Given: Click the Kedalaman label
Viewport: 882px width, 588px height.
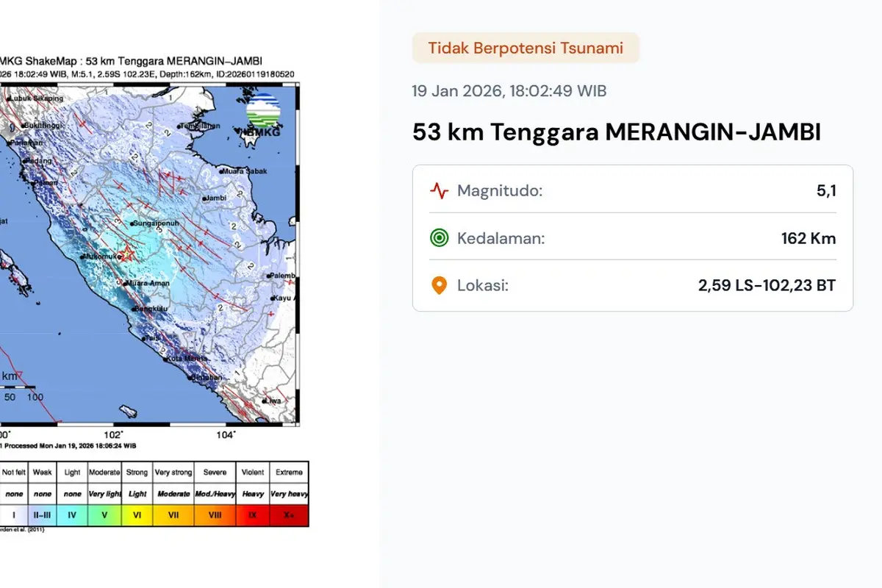Looking at the screenshot, I should [501, 238].
